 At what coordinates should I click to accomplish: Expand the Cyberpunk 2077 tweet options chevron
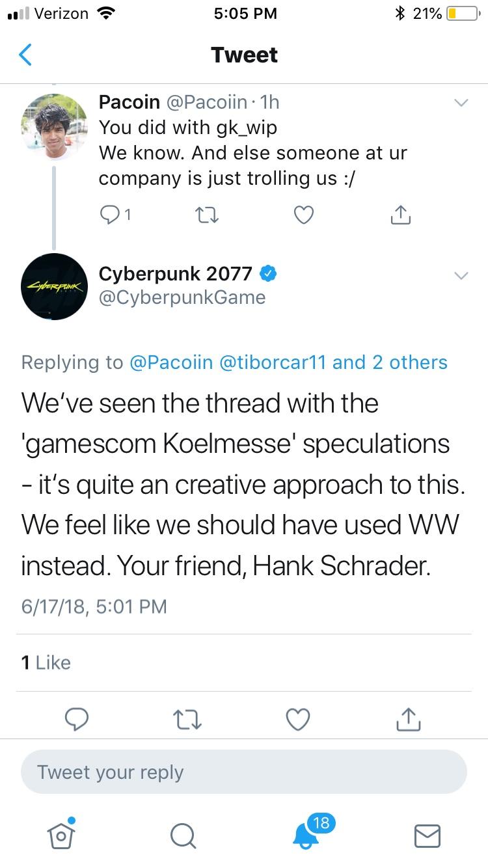tap(460, 275)
